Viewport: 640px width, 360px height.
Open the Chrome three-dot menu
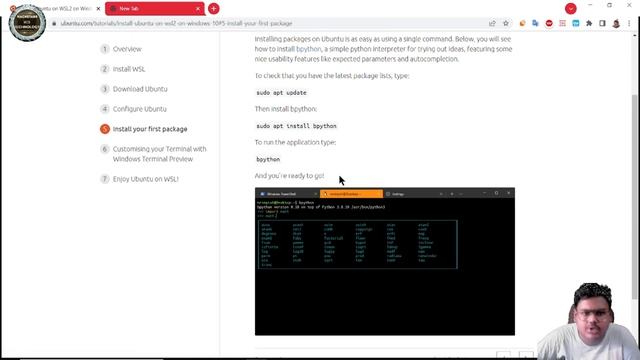coord(629,23)
